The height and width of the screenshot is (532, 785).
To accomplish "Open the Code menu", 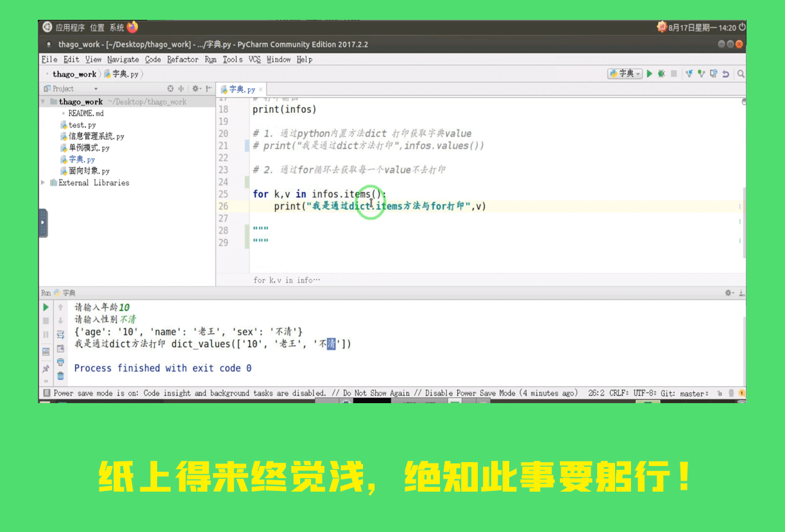I will [153, 60].
